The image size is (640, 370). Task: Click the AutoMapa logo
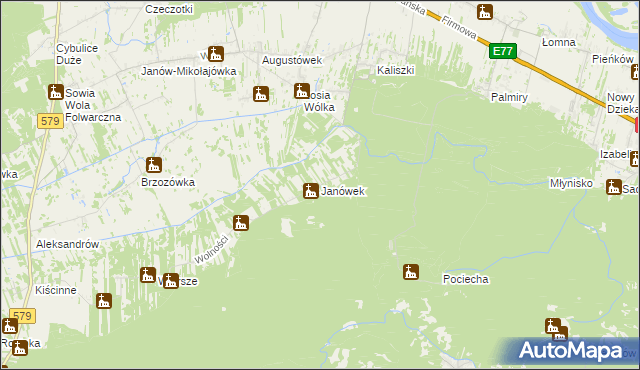(571, 350)
